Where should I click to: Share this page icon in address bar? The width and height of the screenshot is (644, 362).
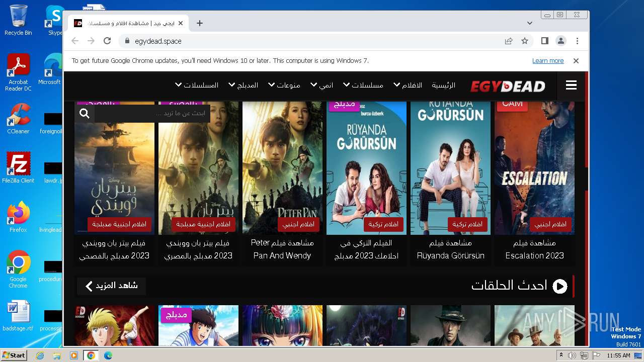pos(509,41)
